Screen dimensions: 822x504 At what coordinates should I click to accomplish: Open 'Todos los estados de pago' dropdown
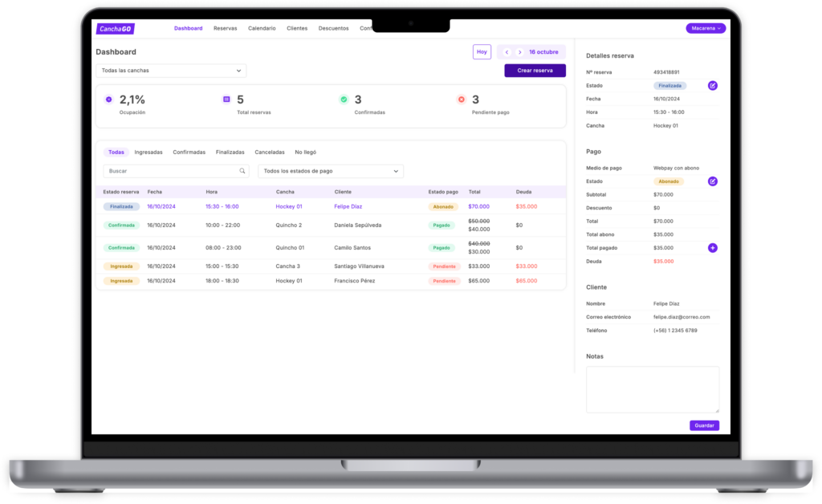[331, 171]
